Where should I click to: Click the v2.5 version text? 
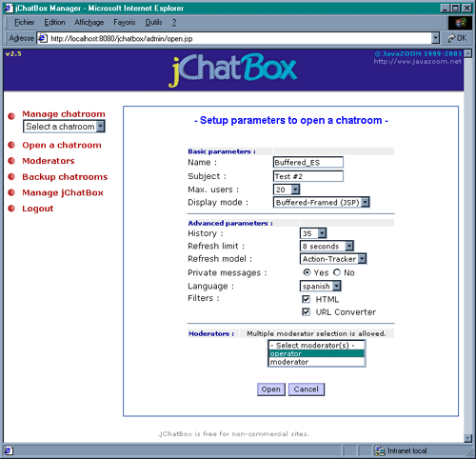tap(13, 54)
